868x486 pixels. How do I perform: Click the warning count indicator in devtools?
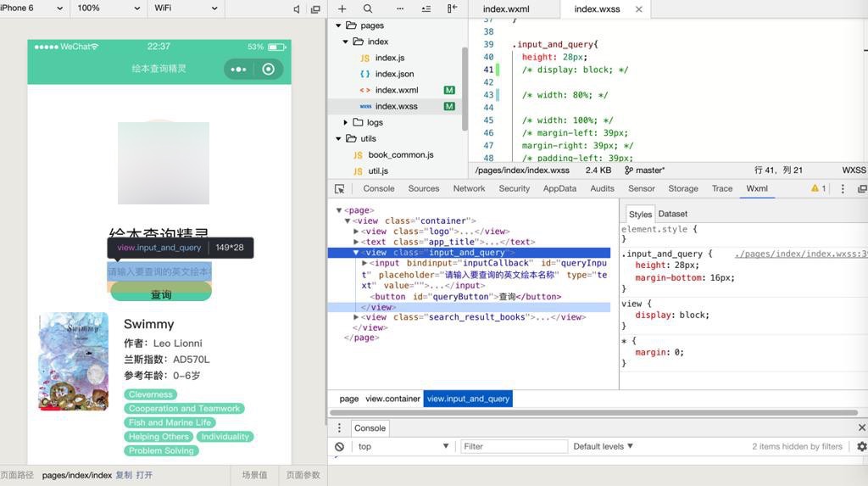818,189
